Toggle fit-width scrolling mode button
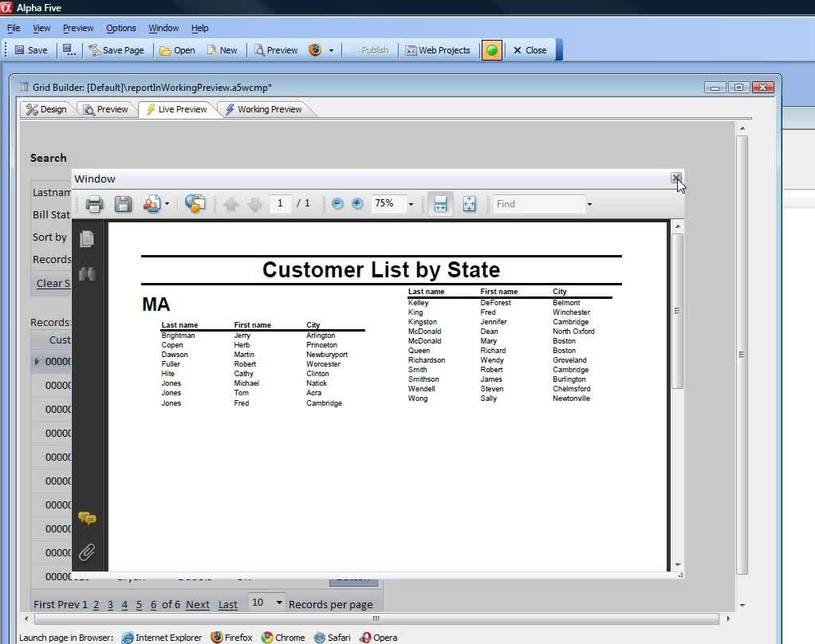The image size is (815, 644). click(x=440, y=204)
